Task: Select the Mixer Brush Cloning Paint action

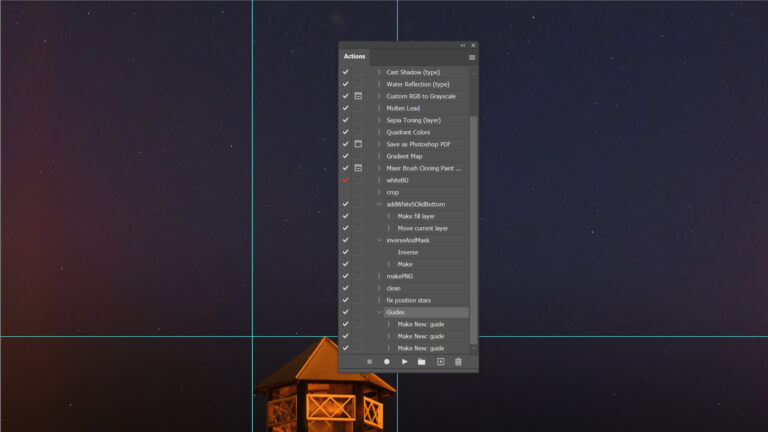Action: coord(423,168)
